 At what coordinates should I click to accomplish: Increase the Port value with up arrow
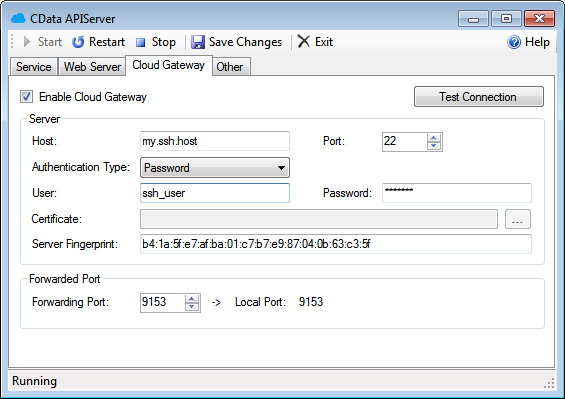click(434, 138)
